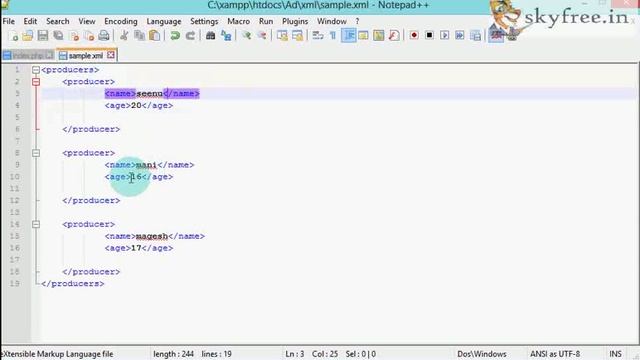Open the ? help menu
The width and height of the screenshot is (640, 360).
coord(357,21)
